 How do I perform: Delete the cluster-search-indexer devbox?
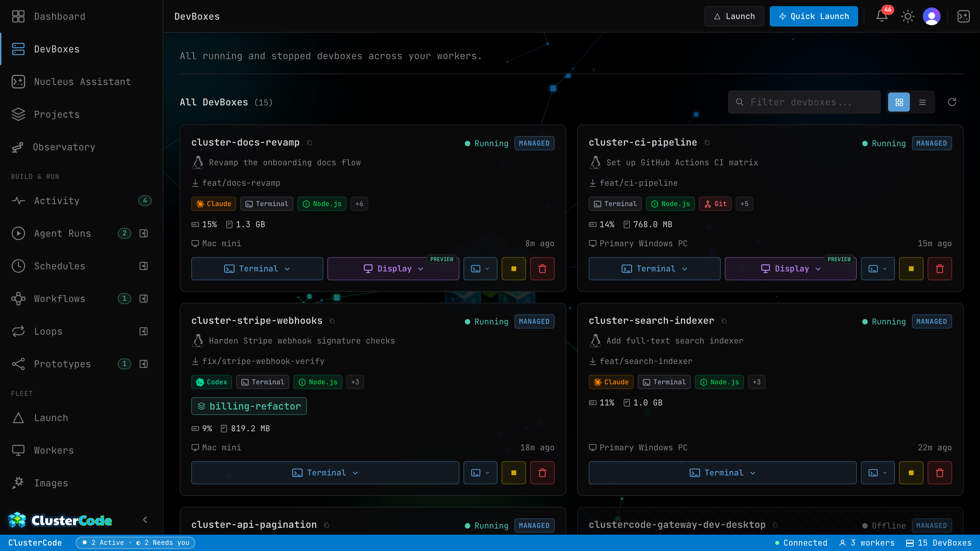pos(940,473)
